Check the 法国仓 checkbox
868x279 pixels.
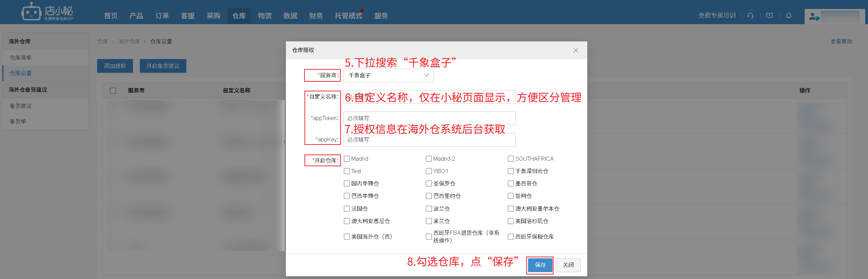pos(347,209)
